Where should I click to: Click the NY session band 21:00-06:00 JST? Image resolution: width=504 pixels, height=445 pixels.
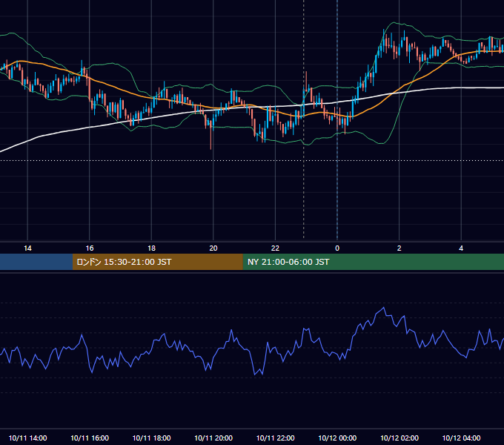pos(373,262)
